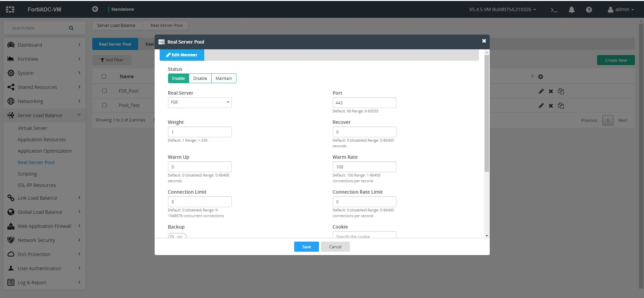This screenshot has height=298, width=644.
Task: Click the Server Load Balance icon
Action: [x=11, y=115]
